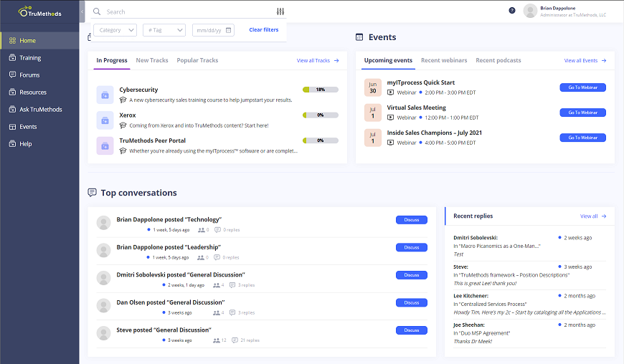Open Resources icon in sidebar
The height and width of the screenshot is (364, 624).
[12, 92]
